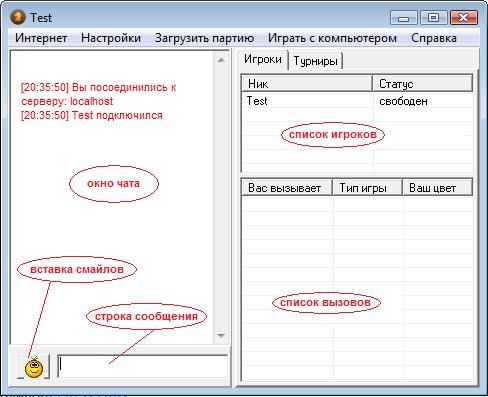The height and width of the screenshot is (397, 488).
Task: Open the smiley insert button
Action: tap(33, 366)
